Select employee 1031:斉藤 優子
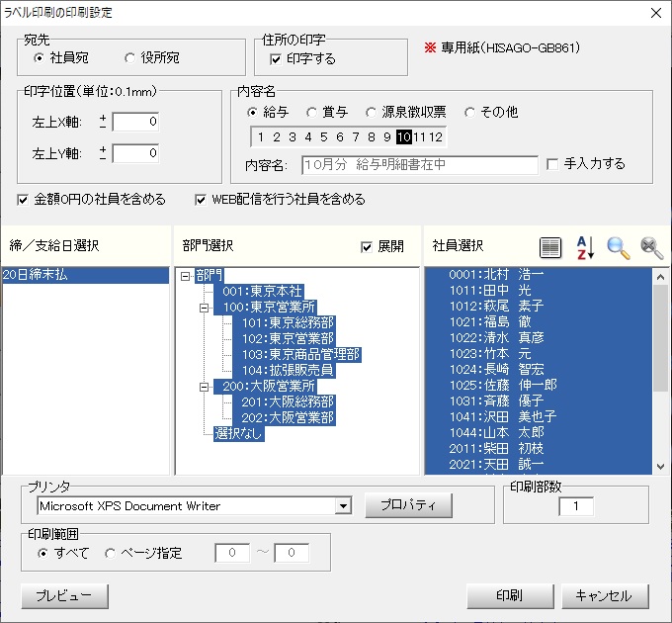Image resolution: width=672 pixels, height=623 pixels. tap(539, 400)
